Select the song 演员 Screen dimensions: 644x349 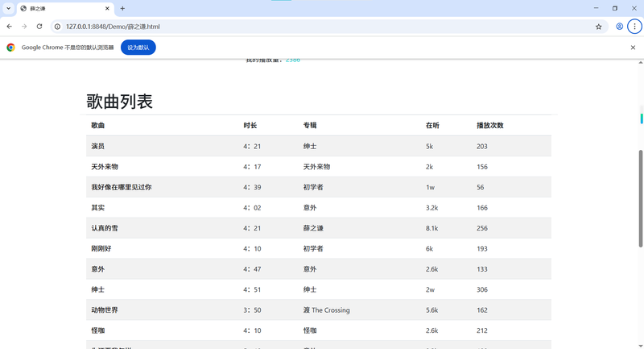[x=97, y=147]
